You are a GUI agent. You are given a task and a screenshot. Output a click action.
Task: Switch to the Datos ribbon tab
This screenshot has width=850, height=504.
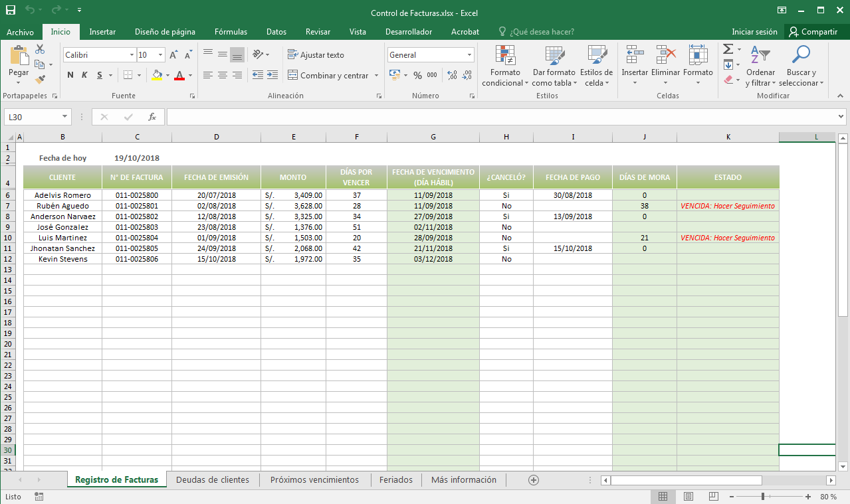pyautogui.click(x=276, y=32)
